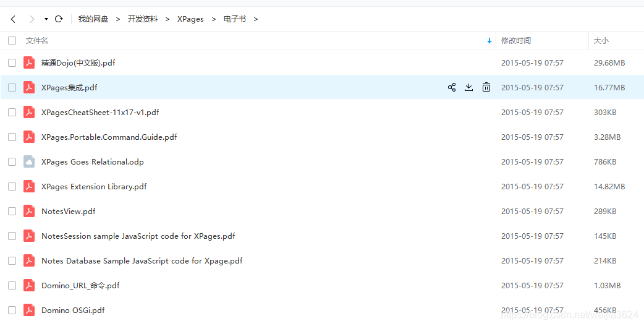The width and height of the screenshot is (644, 326).
Task: Click modified time of NotesView.pdf
Action: pyautogui.click(x=532, y=212)
